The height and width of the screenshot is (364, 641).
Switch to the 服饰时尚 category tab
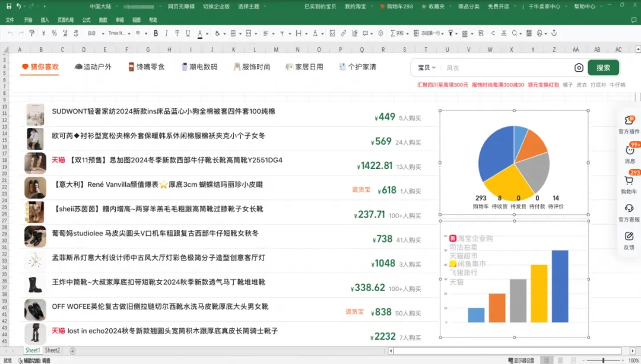(x=250, y=66)
